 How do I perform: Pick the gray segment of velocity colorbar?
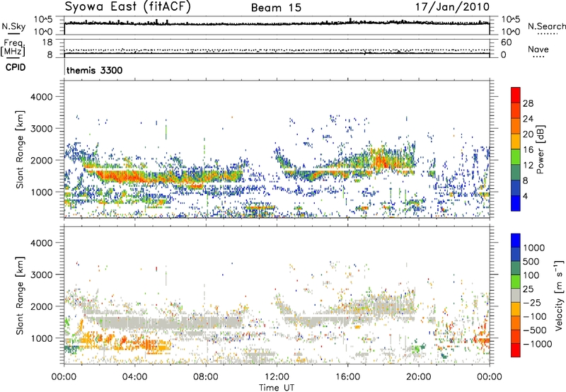pyautogui.click(x=516, y=295)
